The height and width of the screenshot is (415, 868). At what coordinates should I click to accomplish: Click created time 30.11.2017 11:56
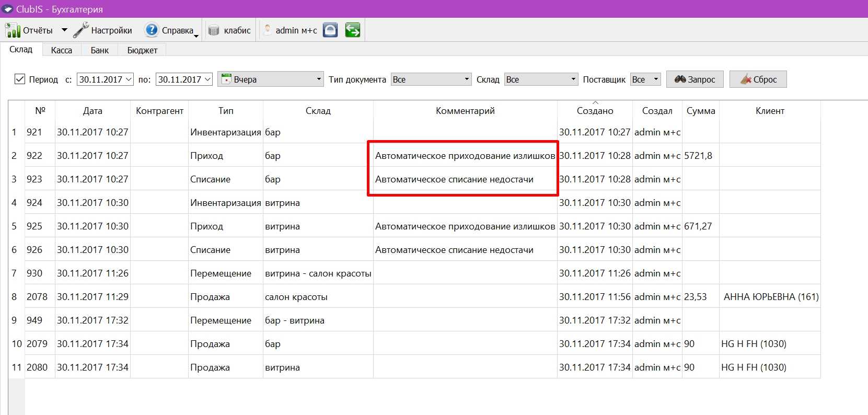tap(595, 297)
